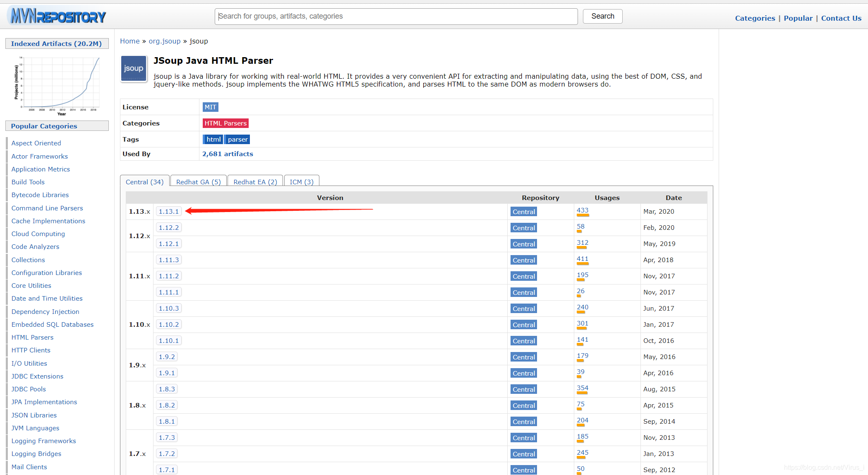Open version 1.10.3
The width and height of the screenshot is (868, 475).
click(x=169, y=309)
